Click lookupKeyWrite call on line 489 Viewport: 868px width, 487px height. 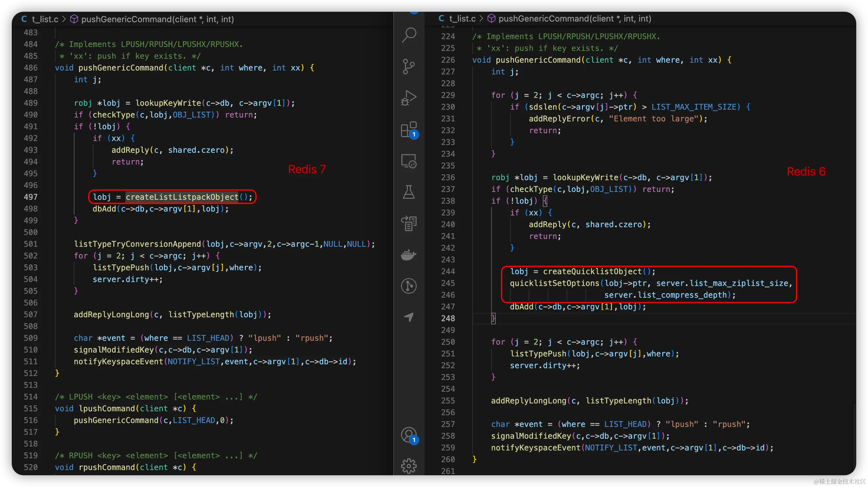coord(168,103)
